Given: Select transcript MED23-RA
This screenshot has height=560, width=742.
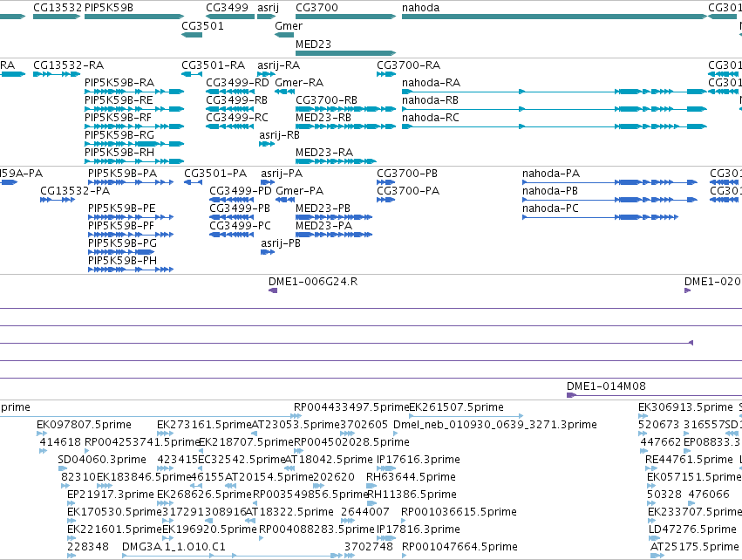Looking at the screenshot, I should [324, 153].
